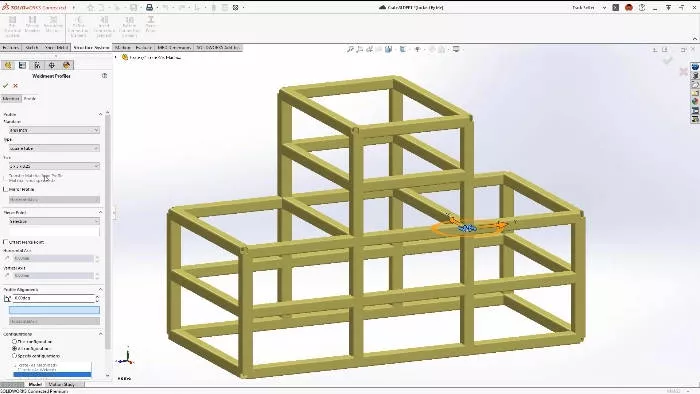Collapse the Configurations section chevron
This screenshot has width=700, height=394.
[100, 334]
